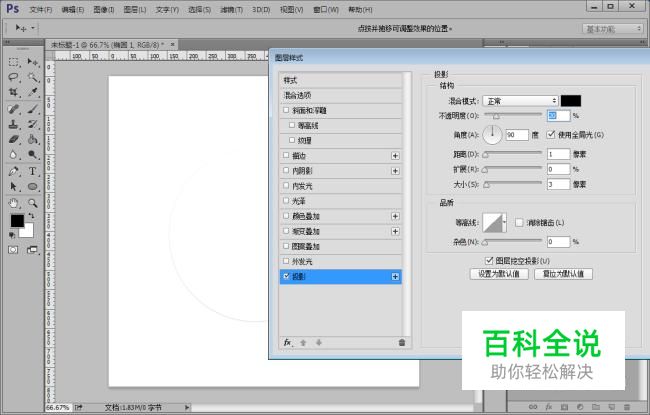This screenshot has width=650, height=415.
Task: Open the contour picker dropdown arrow
Action: pos(504,222)
